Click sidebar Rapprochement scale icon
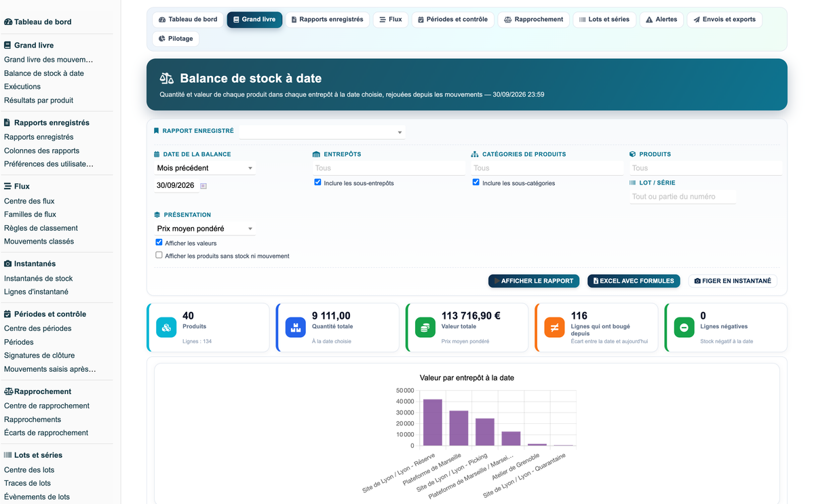 point(9,392)
